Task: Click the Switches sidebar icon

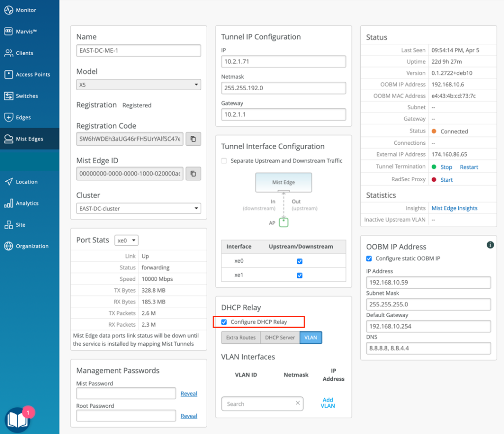Action: coord(8,96)
